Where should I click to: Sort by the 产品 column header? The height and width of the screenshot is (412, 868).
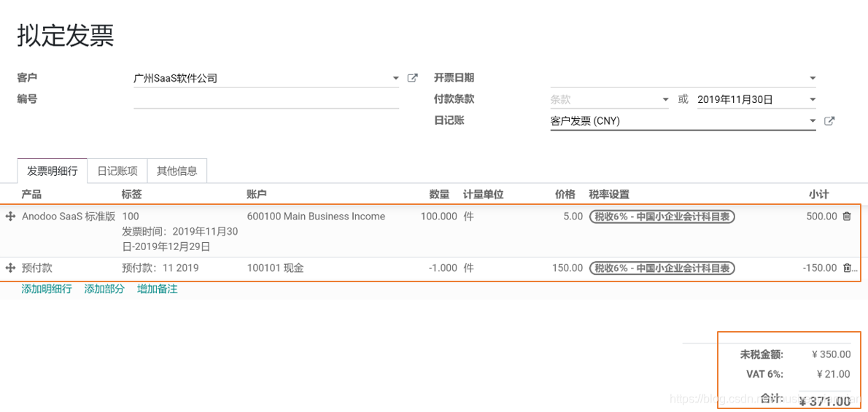tap(31, 195)
